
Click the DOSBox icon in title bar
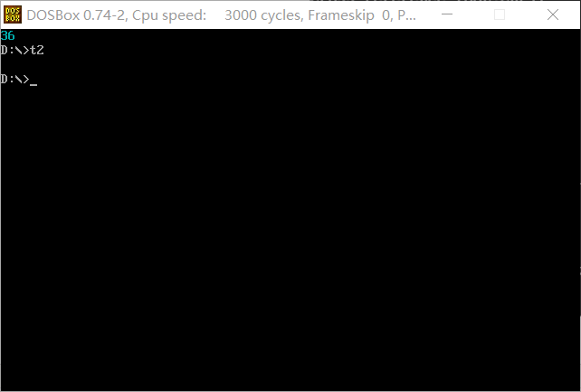(13, 14)
